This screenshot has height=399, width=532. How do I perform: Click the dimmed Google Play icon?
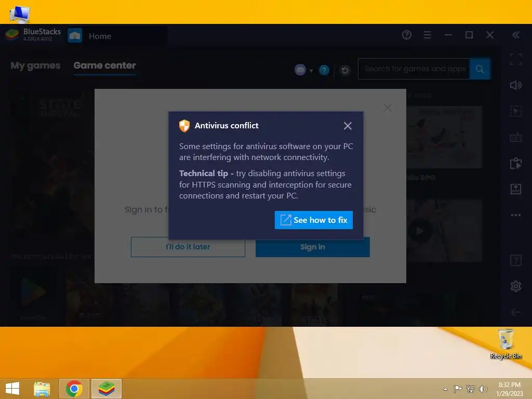(x=33, y=291)
